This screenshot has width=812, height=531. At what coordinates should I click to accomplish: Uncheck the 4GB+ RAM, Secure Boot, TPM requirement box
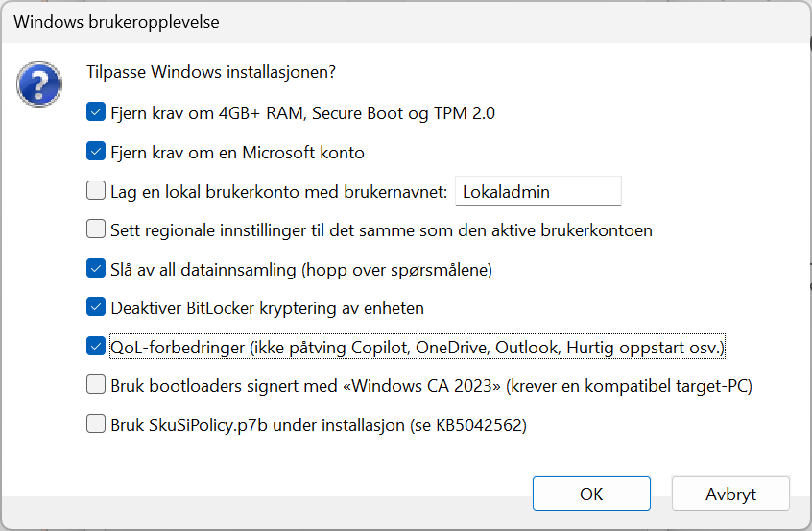pyautogui.click(x=96, y=112)
